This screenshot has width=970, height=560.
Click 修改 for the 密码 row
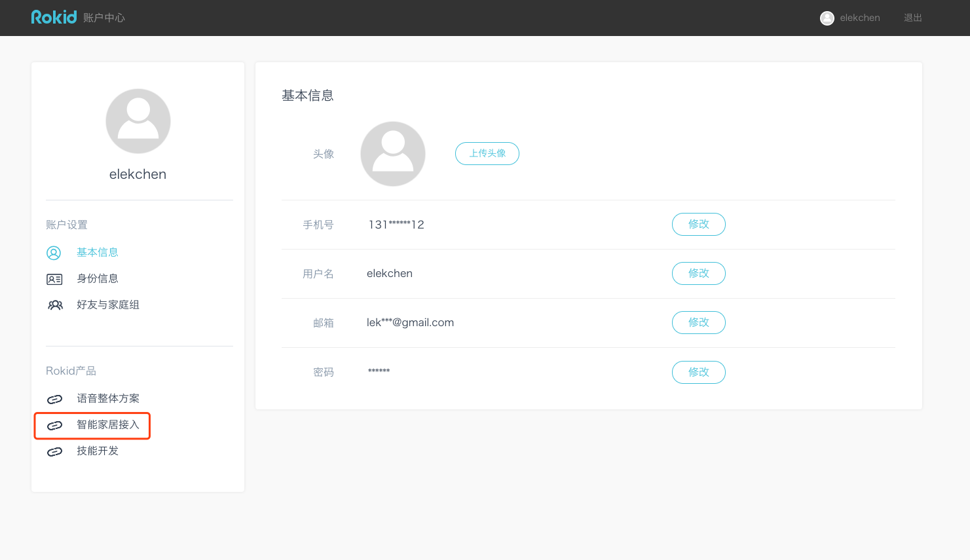click(x=699, y=372)
